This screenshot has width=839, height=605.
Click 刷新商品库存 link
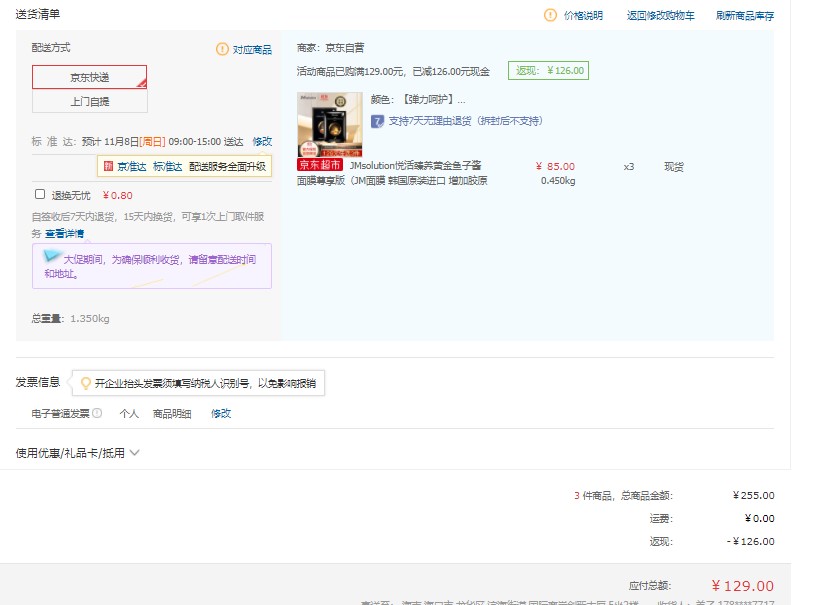click(745, 16)
